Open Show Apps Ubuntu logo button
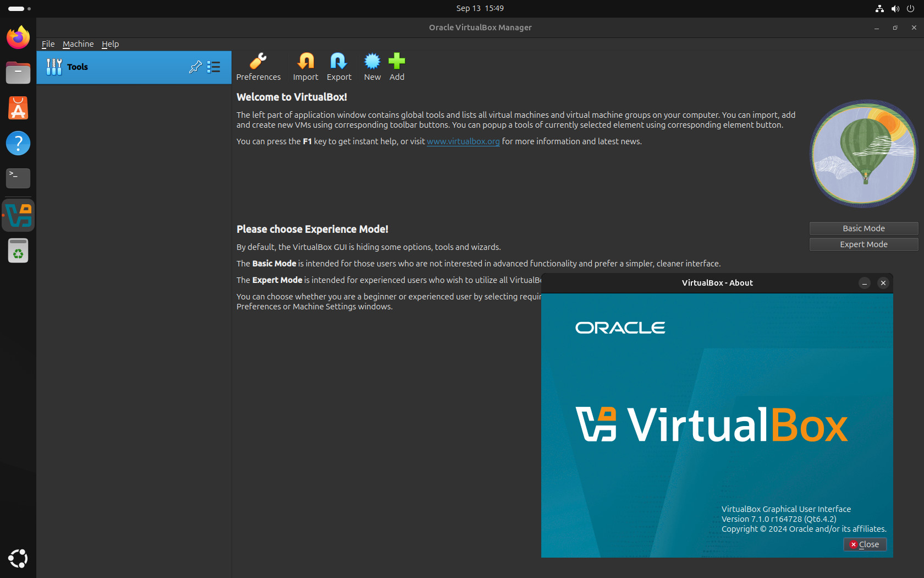This screenshot has width=924, height=578. coord(18,559)
